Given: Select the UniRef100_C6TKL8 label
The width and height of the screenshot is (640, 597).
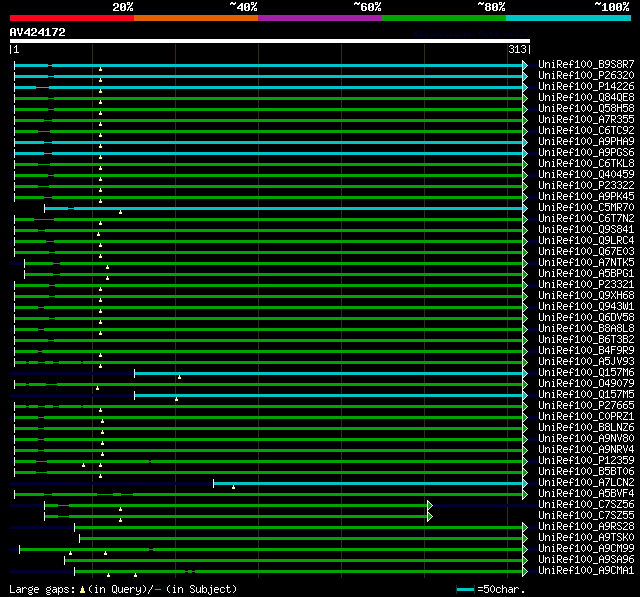Looking at the screenshot, I should click(586, 164).
